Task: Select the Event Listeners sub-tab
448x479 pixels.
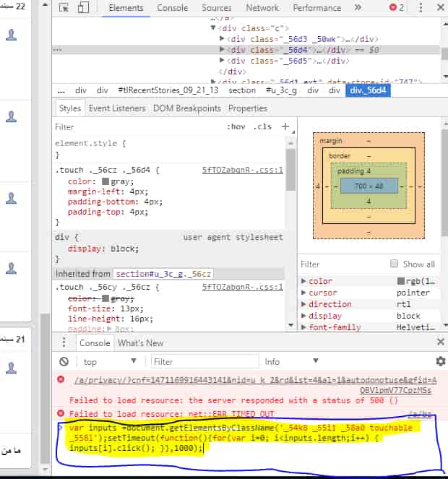Action: point(117,108)
